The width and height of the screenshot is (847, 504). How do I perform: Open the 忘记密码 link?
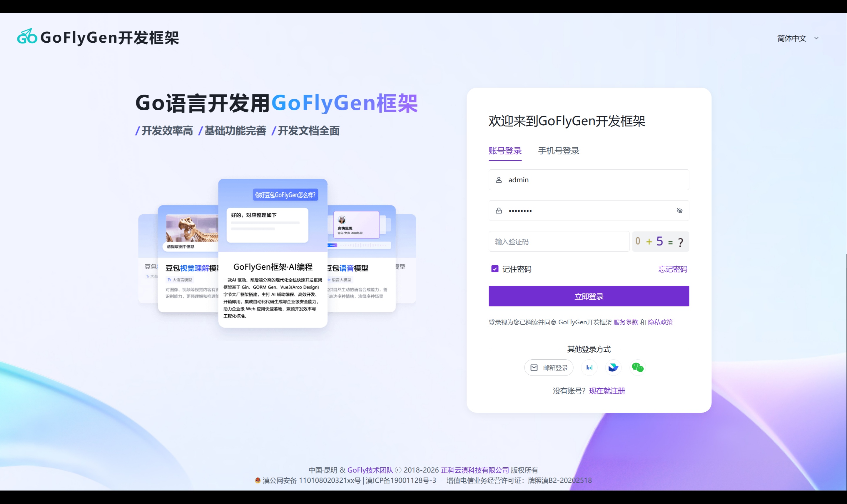(673, 269)
